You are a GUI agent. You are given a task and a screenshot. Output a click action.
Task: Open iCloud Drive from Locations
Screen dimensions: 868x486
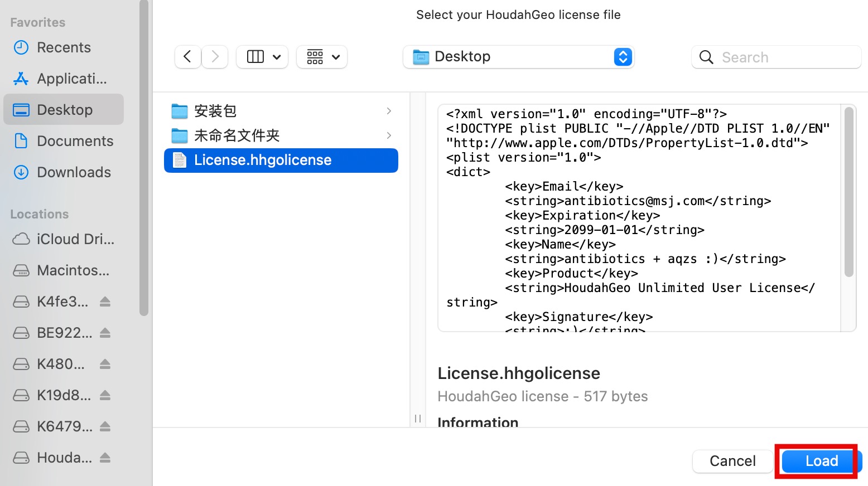75,239
